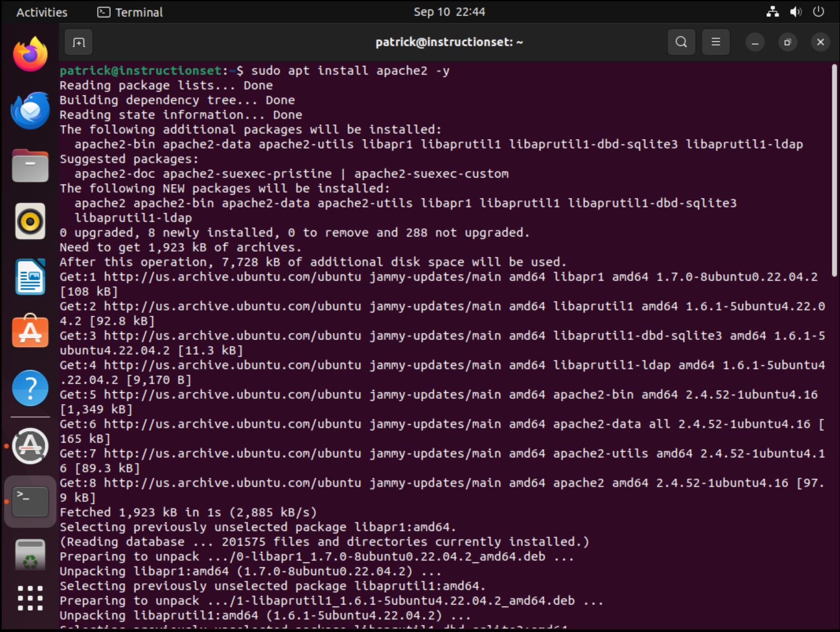Image resolution: width=840 pixels, height=632 pixels.
Task: Open LibreOffice Writer
Action: point(31,277)
